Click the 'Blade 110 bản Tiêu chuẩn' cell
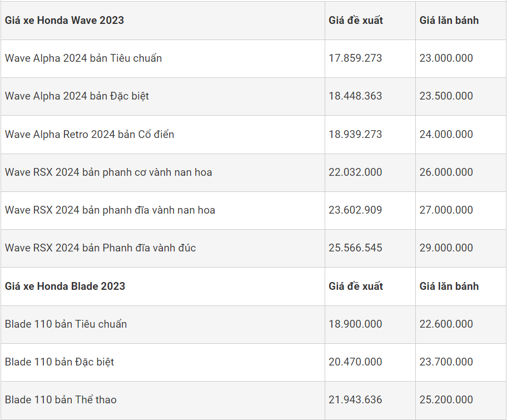The height and width of the screenshot is (420, 507). (x=66, y=324)
